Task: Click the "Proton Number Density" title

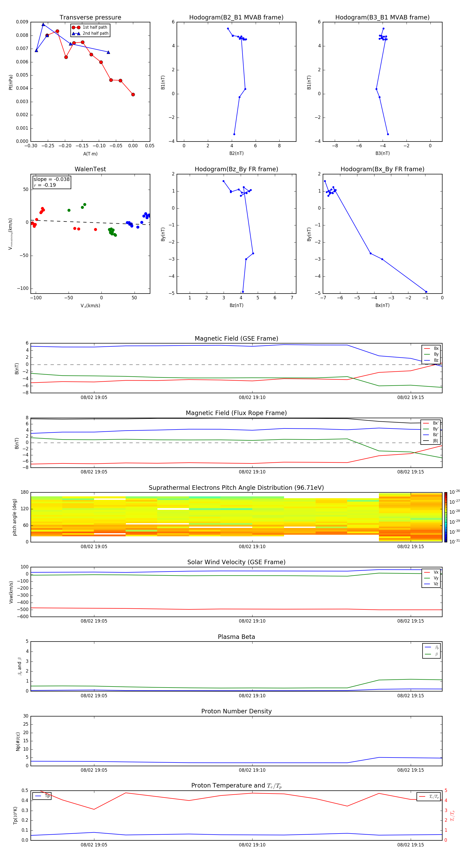Action: (x=236, y=712)
